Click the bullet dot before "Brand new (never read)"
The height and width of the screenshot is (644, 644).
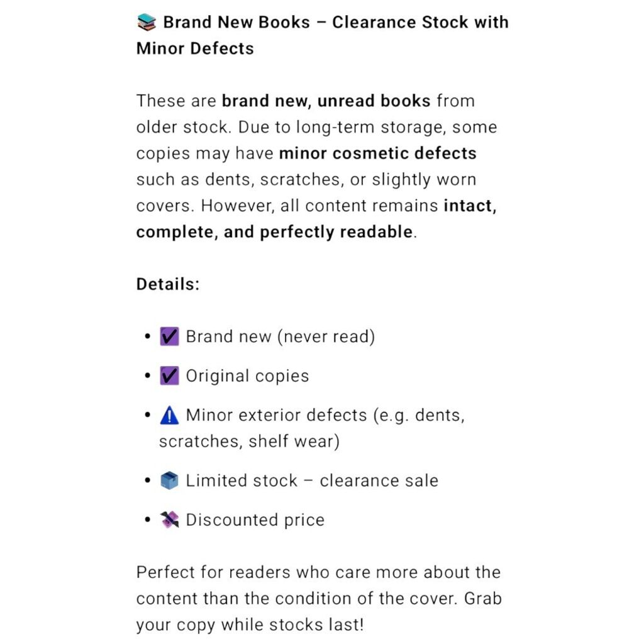click(x=148, y=337)
